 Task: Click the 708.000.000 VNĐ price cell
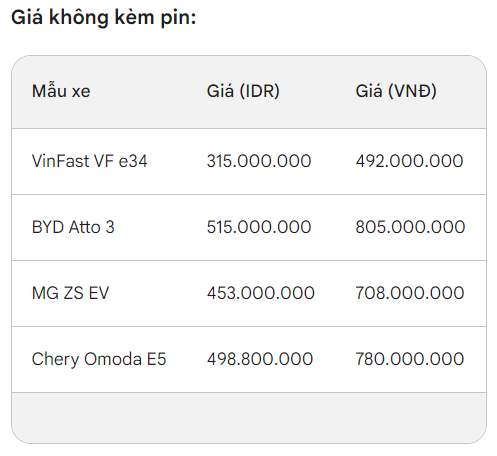click(x=410, y=293)
